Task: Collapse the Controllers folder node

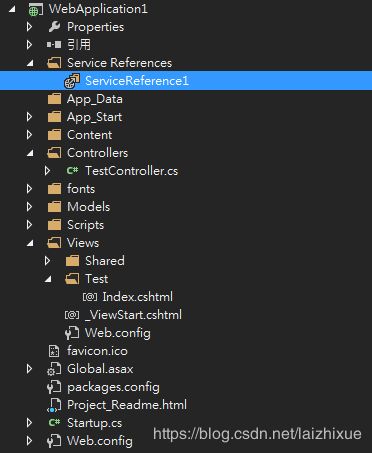Action: coord(30,153)
